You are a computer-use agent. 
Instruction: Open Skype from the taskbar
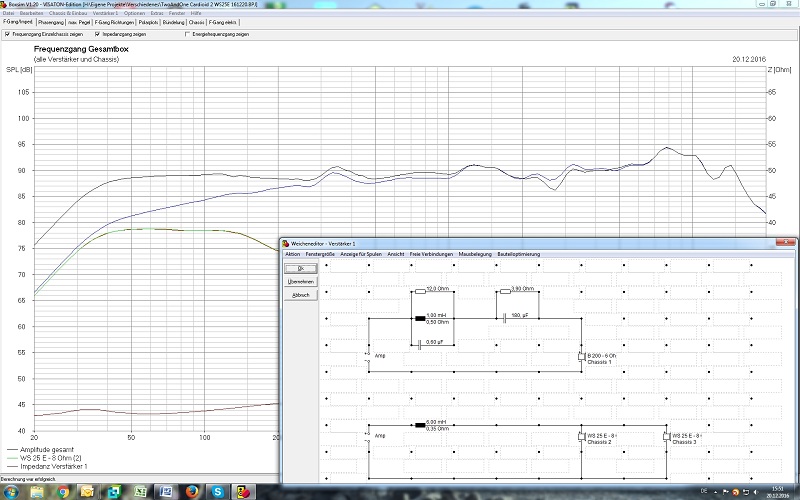click(217, 492)
